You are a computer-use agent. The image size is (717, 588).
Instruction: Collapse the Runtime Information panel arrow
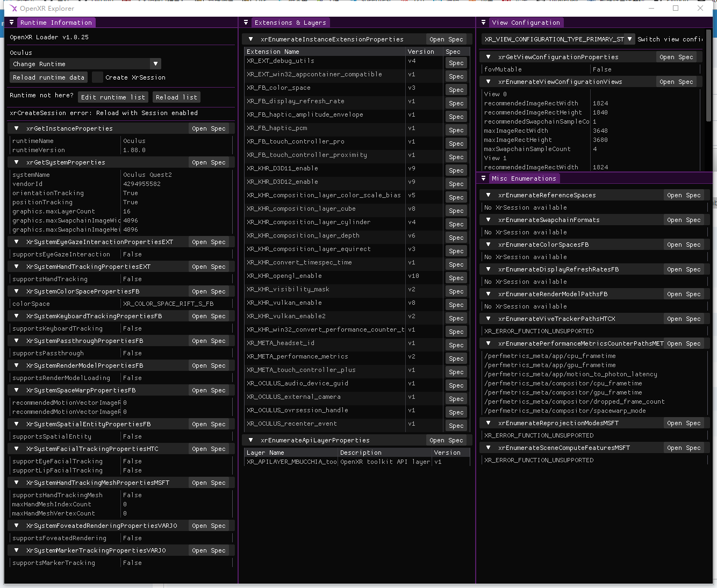coord(11,23)
